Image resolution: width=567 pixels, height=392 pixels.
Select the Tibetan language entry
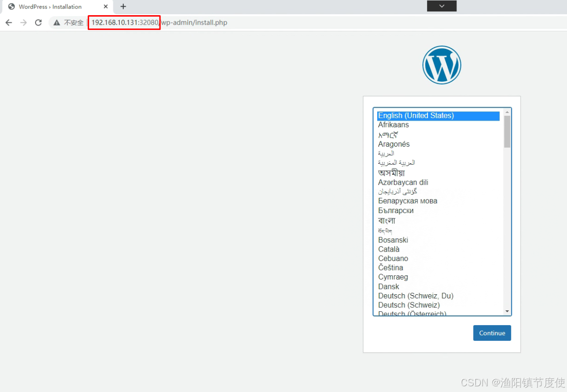438,231
